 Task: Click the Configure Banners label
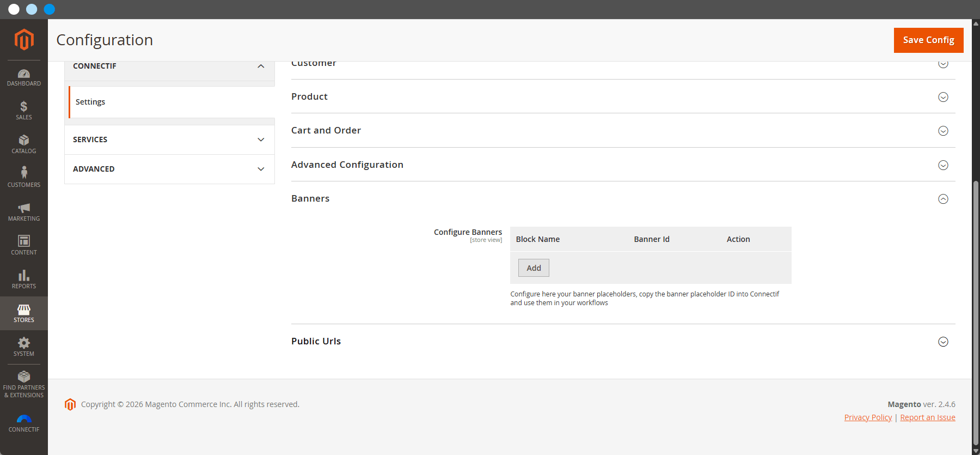468,232
